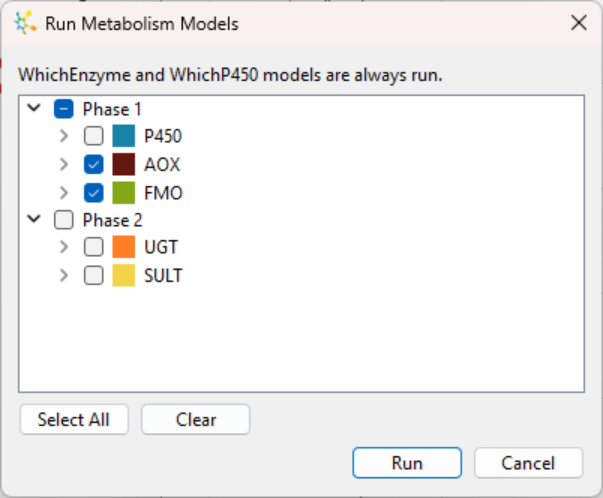
Task: Click the P450 teal color swatch
Action: click(x=123, y=136)
